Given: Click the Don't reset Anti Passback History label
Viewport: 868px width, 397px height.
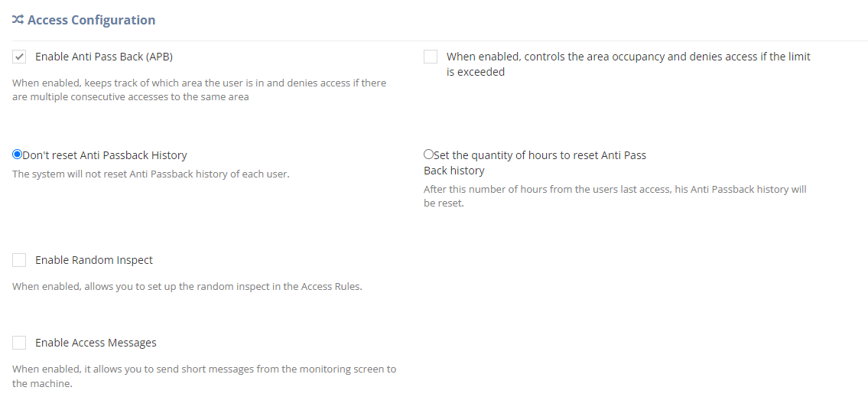Looking at the screenshot, I should (105, 155).
